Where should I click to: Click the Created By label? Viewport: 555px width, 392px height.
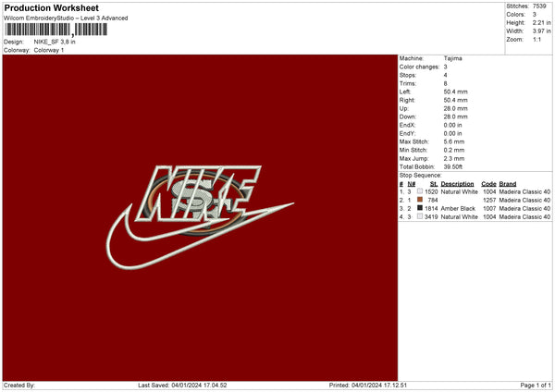click(19, 386)
